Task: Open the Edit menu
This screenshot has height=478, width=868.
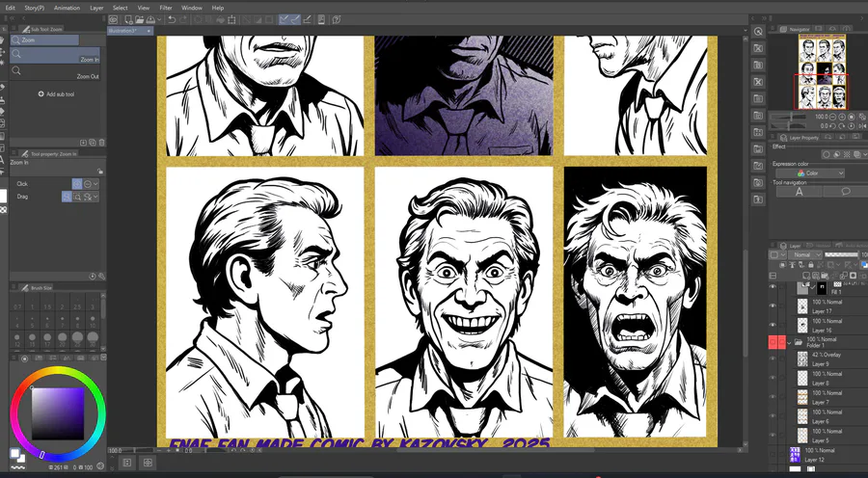Action: [10, 8]
